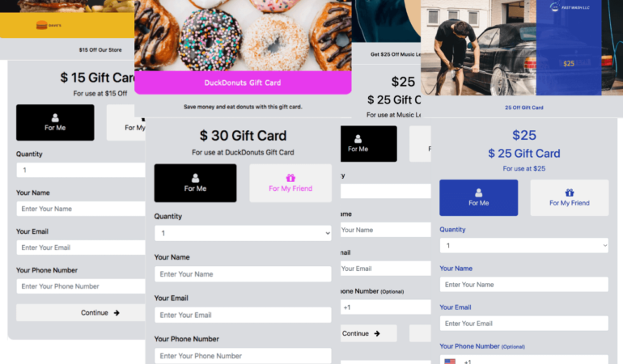Choose blue For My Friend option

click(x=570, y=197)
